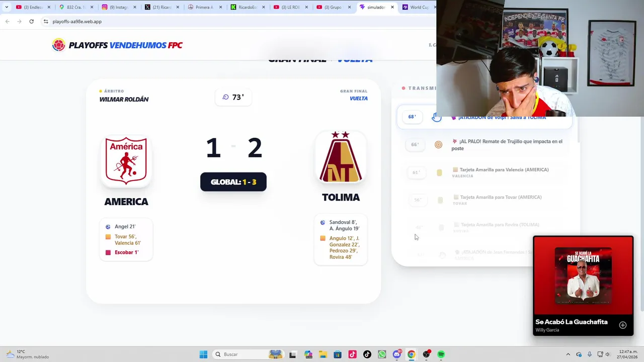Click the Tolima club crest
Screen dimensions: 644x362
pyautogui.click(x=341, y=157)
